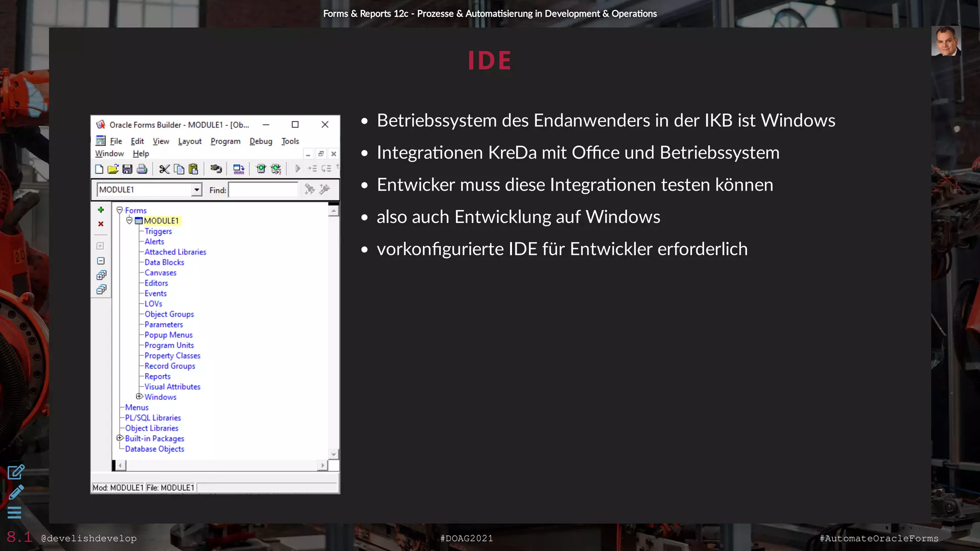Click the Run Form traffic light icon

(x=261, y=169)
